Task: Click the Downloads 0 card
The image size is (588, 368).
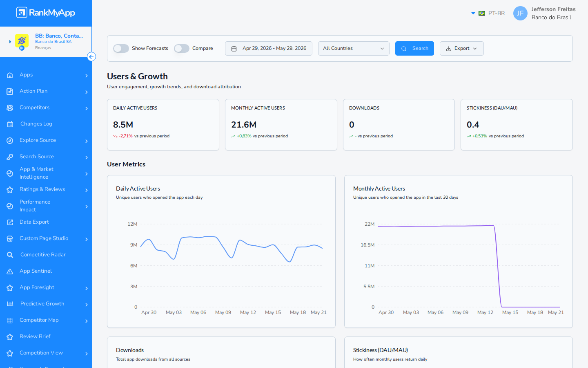Action: click(399, 125)
